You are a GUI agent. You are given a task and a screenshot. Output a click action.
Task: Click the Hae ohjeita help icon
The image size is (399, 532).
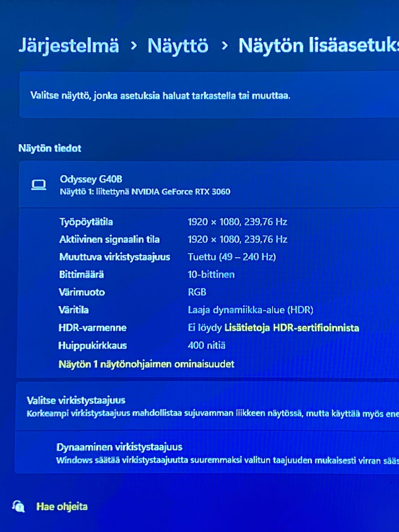pyautogui.click(x=18, y=506)
